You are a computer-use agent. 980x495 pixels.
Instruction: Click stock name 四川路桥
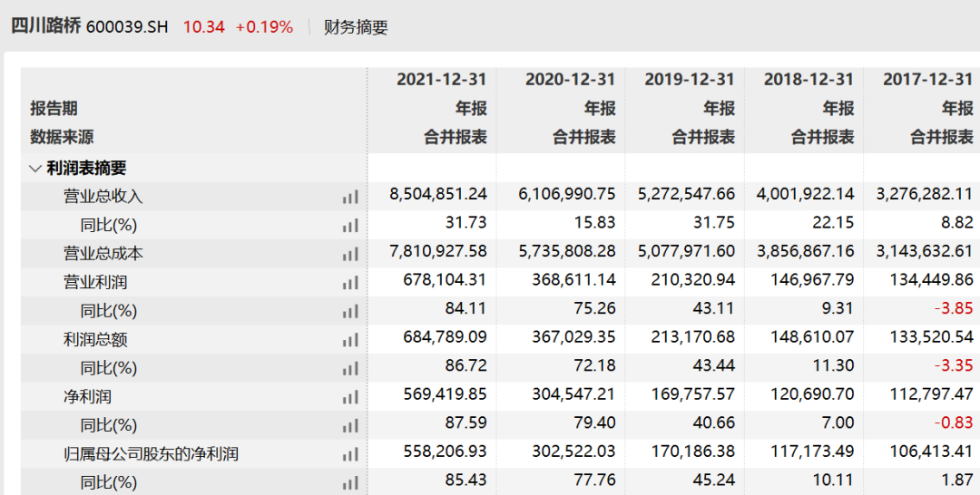tap(46, 26)
